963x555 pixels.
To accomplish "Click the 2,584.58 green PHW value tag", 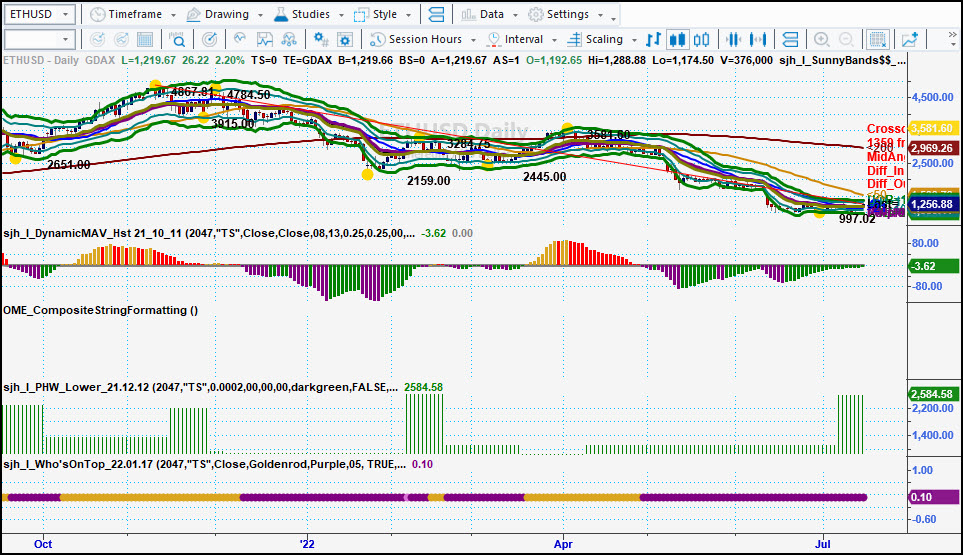I will click(x=933, y=394).
